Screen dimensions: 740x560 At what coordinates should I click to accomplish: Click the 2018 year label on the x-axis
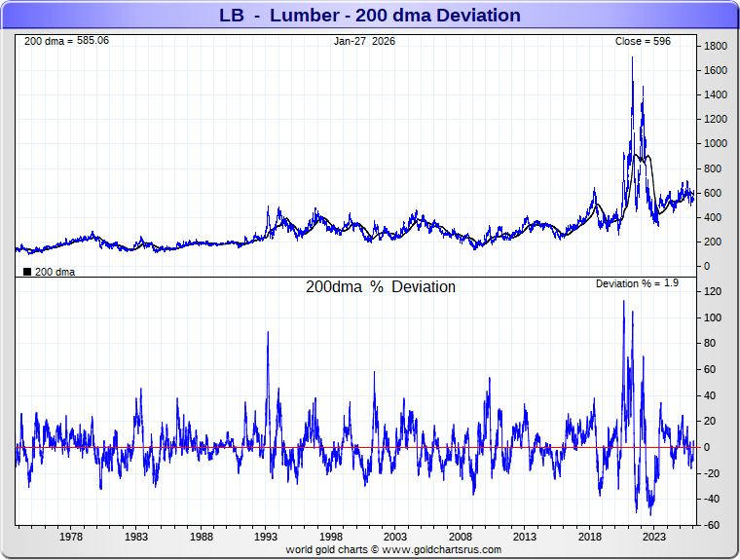(590, 537)
